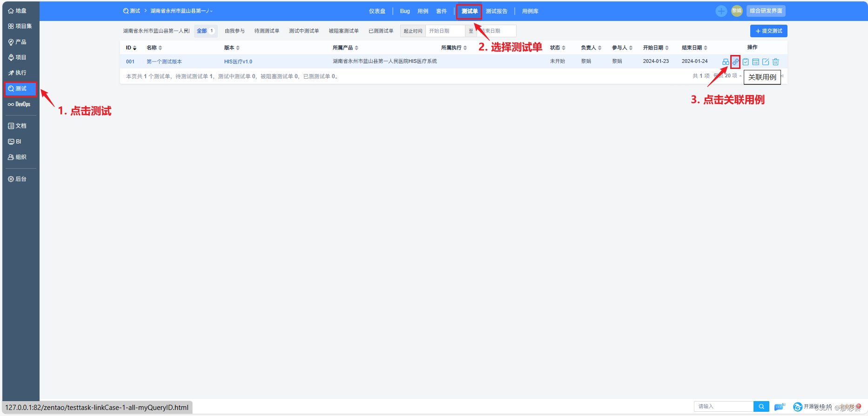The image size is (868, 416).
Task: Sort by 所属执行 column
Action: (454, 48)
